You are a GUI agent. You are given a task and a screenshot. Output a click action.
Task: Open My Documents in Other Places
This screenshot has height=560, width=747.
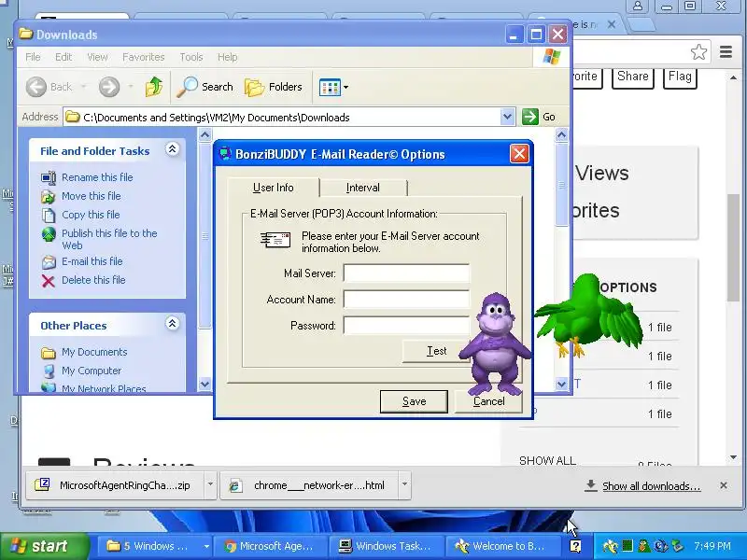click(94, 352)
